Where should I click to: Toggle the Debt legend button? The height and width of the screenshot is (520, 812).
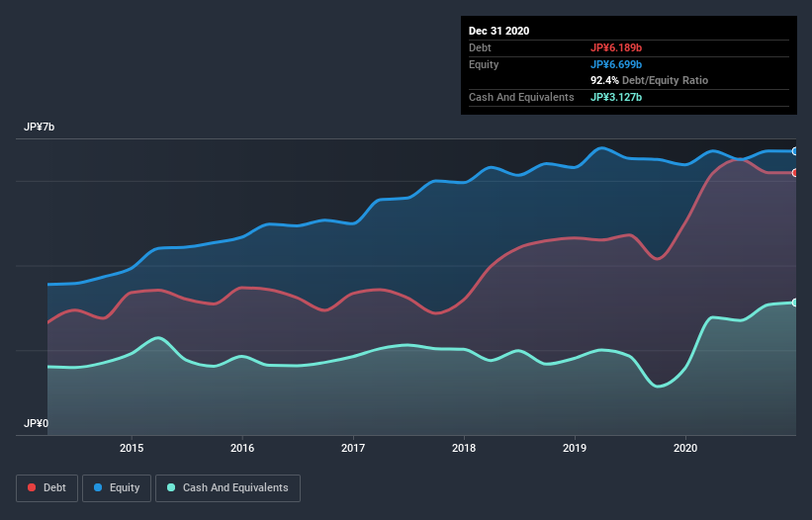pyautogui.click(x=46, y=488)
